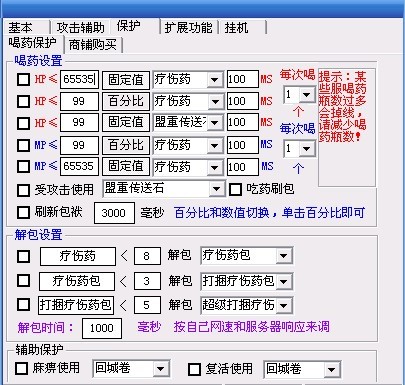Click the 3000 毫秒 refresh interval field

click(x=114, y=213)
